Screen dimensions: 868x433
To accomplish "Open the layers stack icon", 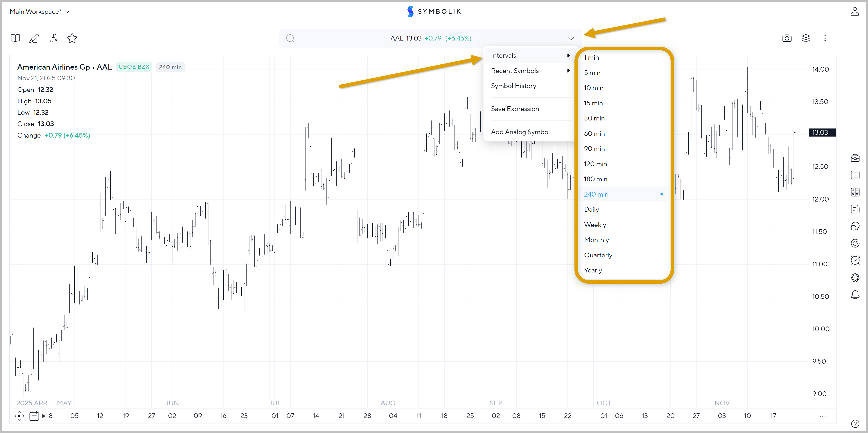I will (806, 39).
